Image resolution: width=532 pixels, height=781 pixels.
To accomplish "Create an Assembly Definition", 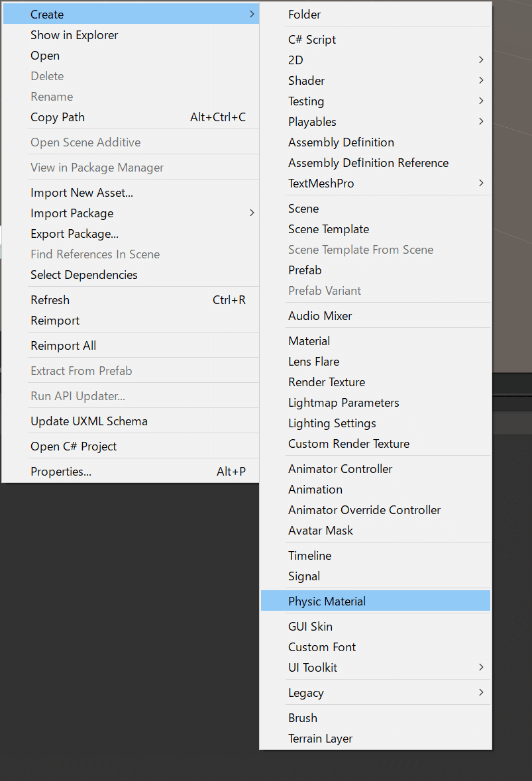I will (376, 142).
